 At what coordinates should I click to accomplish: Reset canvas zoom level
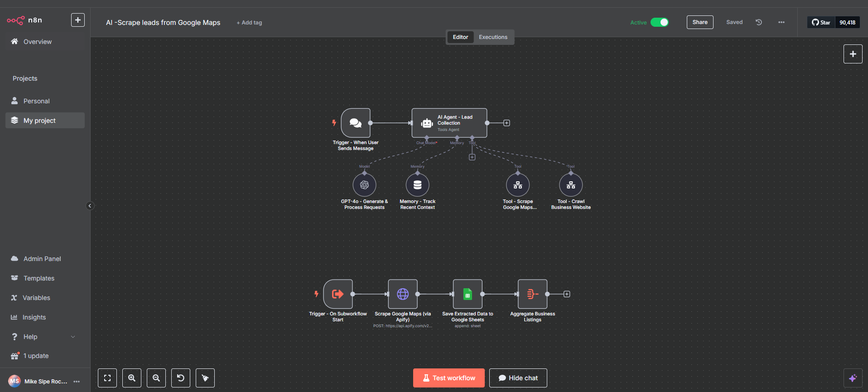[181, 378]
